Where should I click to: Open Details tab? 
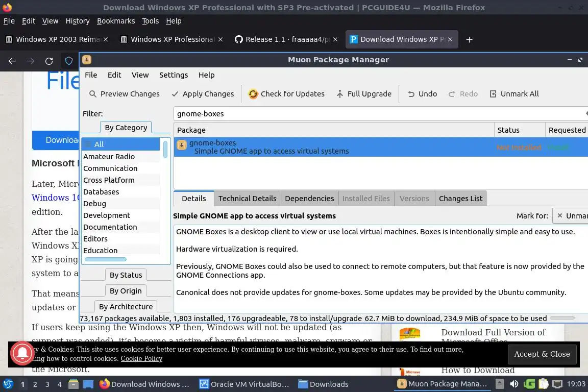coord(194,199)
